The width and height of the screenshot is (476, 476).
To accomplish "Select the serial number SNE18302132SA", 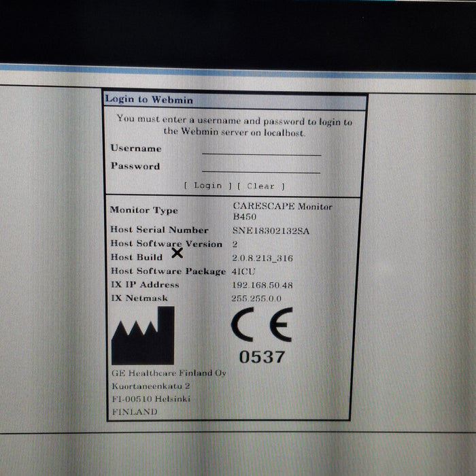I will (271, 231).
